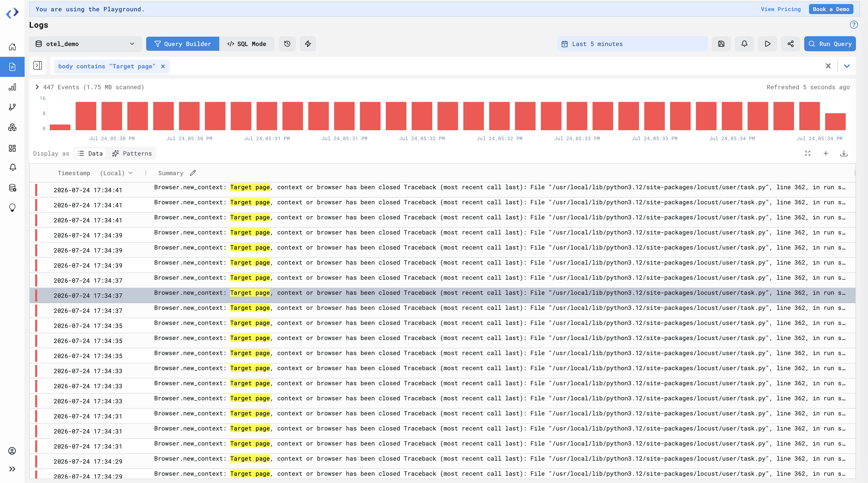Open the first log row at 17:34:29
The image size is (868, 483).
[x=442, y=461]
